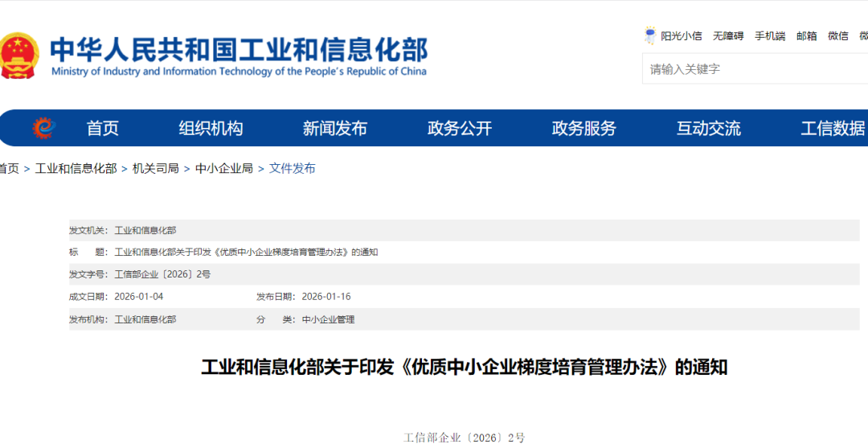Enable 无障碍 accessibility mode
The height and width of the screenshot is (448, 868).
[728, 36]
